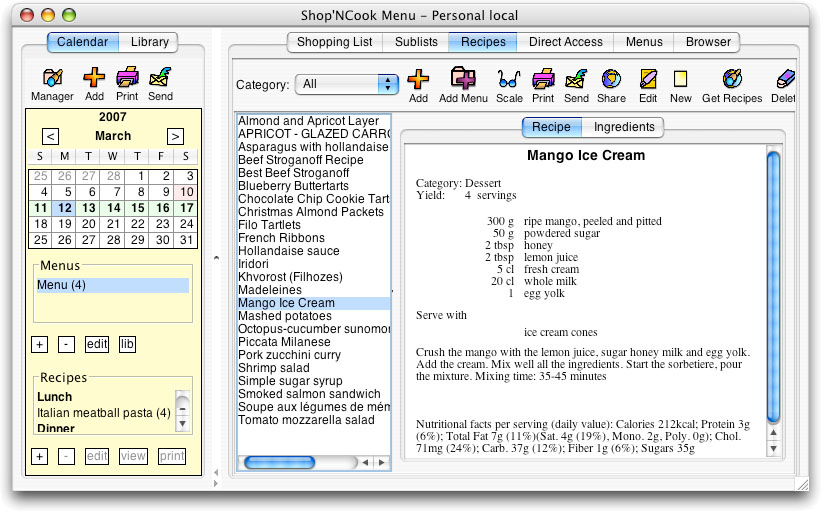
Task: Remove menu with Menus minus button
Action: (x=66, y=345)
